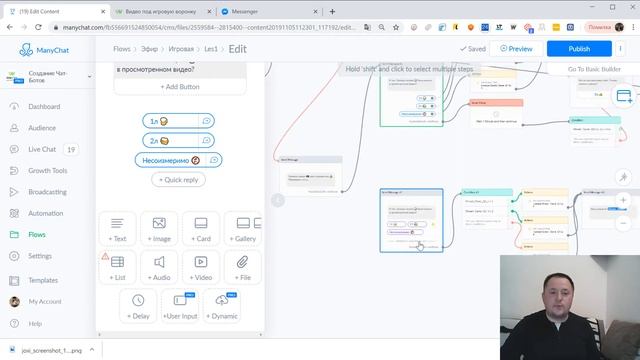The image size is (640, 360).
Task: Add an Image block
Action: coord(159,229)
